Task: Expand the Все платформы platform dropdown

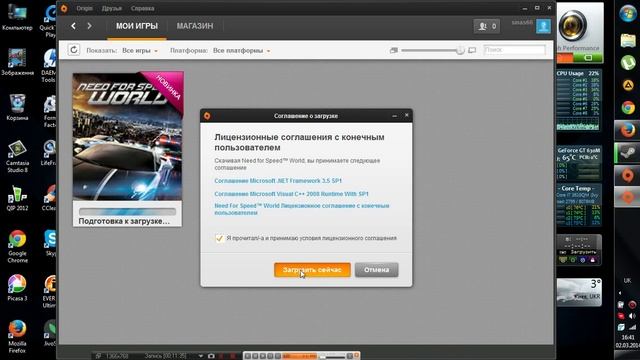Action: tap(242, 51)
